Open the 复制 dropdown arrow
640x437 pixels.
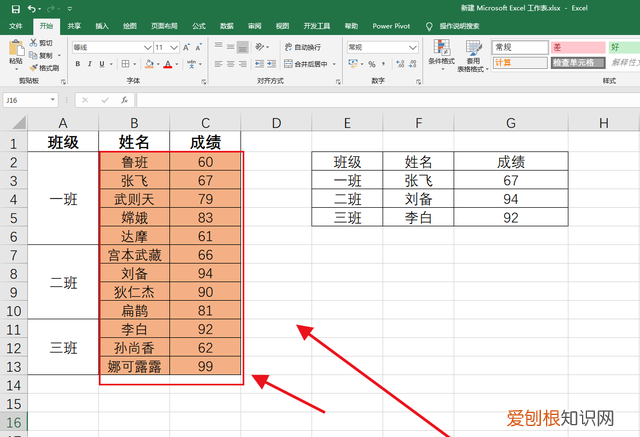pyautogui.click(x=59, y=55)
